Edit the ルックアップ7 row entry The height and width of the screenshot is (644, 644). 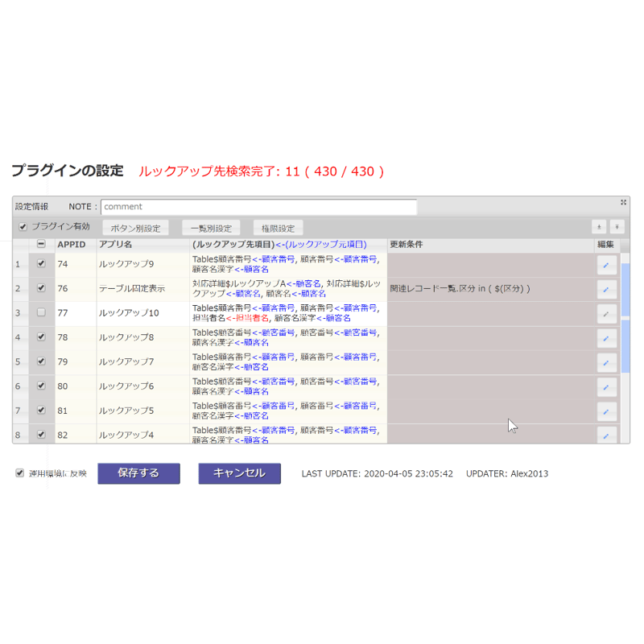pyautogui.click(x=606, y=363)
